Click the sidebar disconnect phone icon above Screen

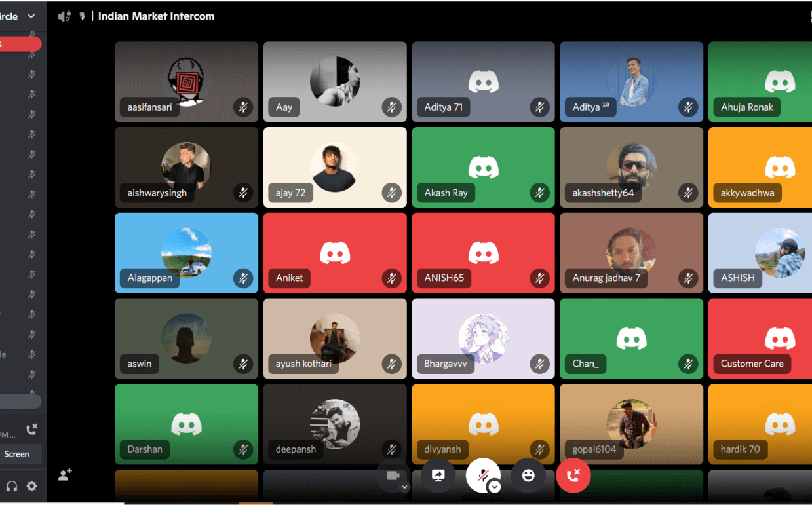coord(31,430)
